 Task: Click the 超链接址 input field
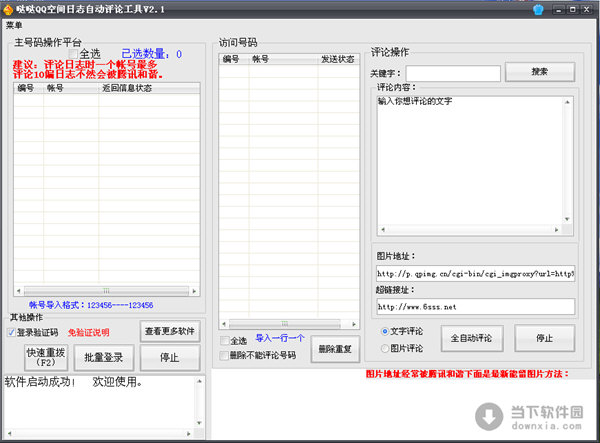(x=475, y=306)
